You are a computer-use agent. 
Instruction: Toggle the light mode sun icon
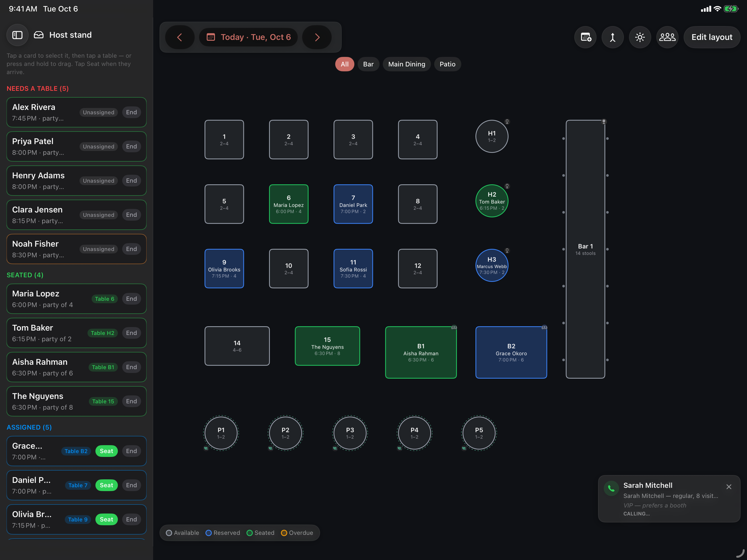point(640,37)
